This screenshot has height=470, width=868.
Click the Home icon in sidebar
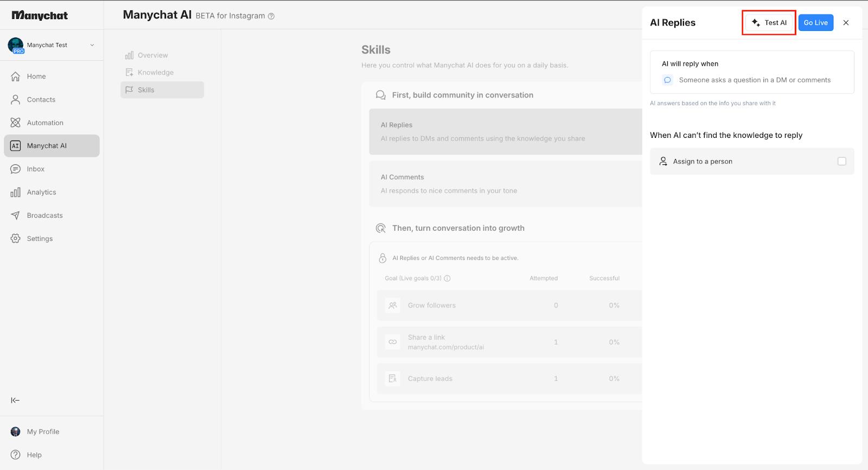(16, 77)
